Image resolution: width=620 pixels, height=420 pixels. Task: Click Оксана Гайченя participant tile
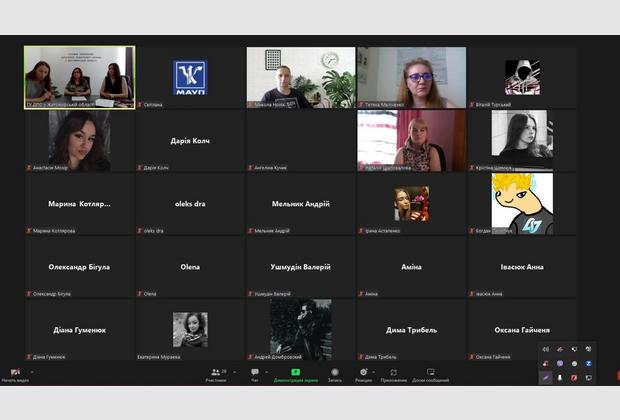[x=521, y=330]
